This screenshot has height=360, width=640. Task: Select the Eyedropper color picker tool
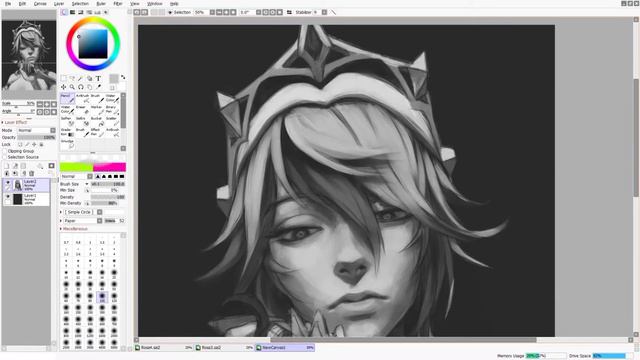pos(98,87)
